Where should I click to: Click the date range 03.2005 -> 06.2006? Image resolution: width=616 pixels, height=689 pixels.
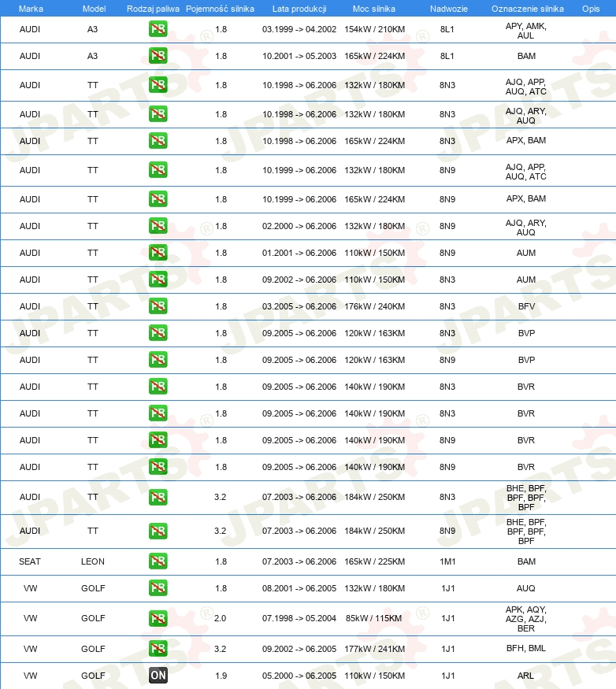point(299,306)
